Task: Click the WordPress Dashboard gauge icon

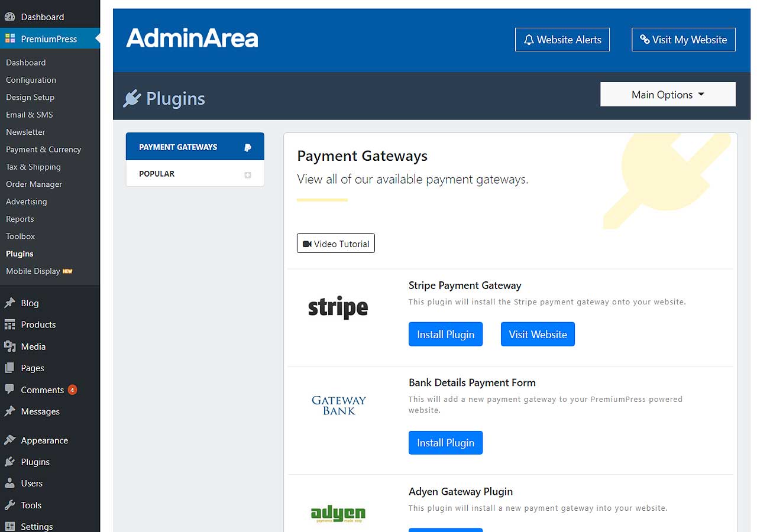Action: click(x=9, y=17)
